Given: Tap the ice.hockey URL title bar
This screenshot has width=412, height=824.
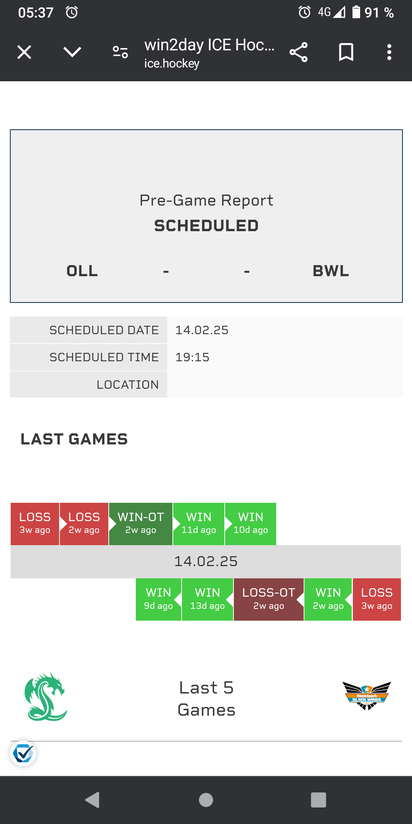Looking at the screenshot, I should pyautogui.click(x=209, y=53).
